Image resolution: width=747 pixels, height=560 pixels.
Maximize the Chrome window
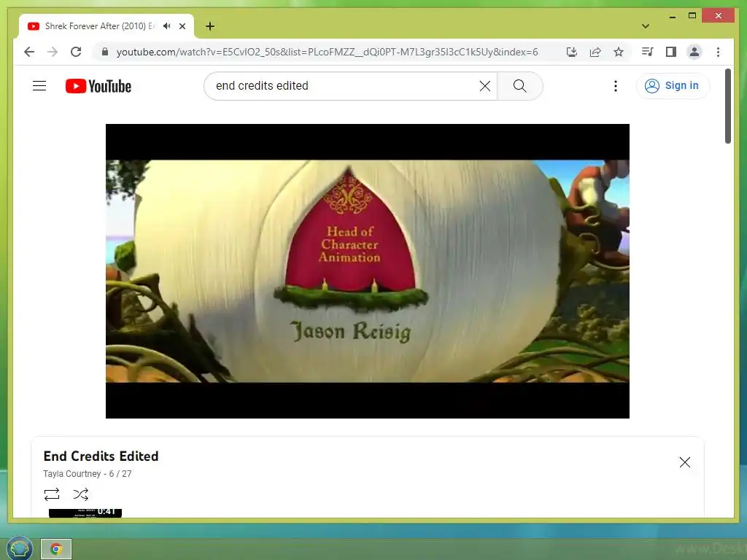[x=692, y=16]
